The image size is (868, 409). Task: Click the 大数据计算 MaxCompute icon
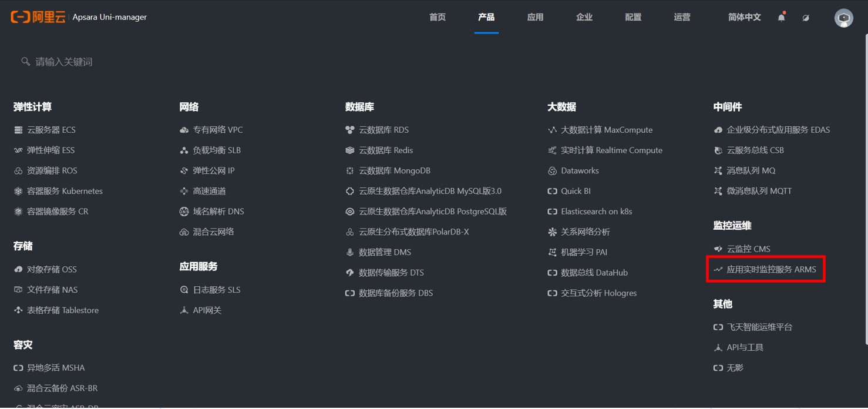tap(552, 130)
